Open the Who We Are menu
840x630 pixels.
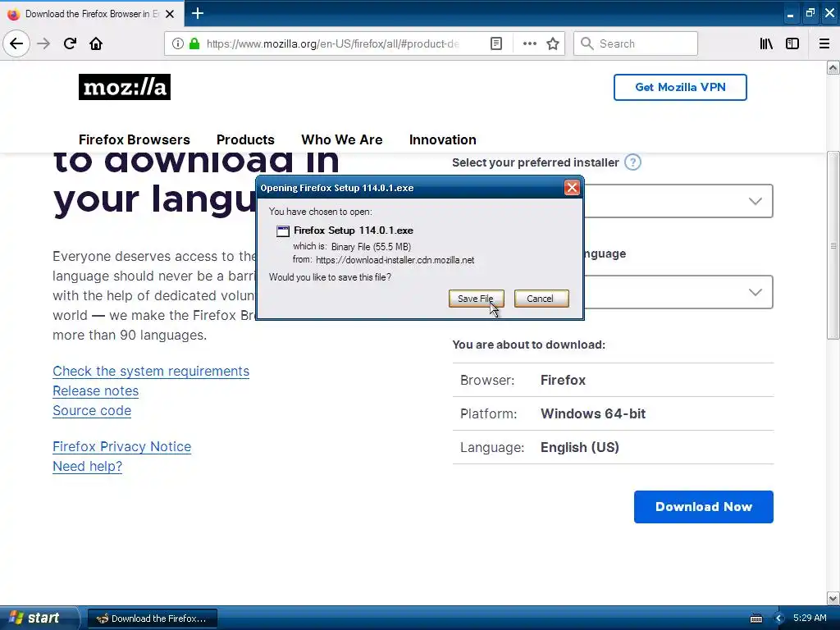click(342, 139)
